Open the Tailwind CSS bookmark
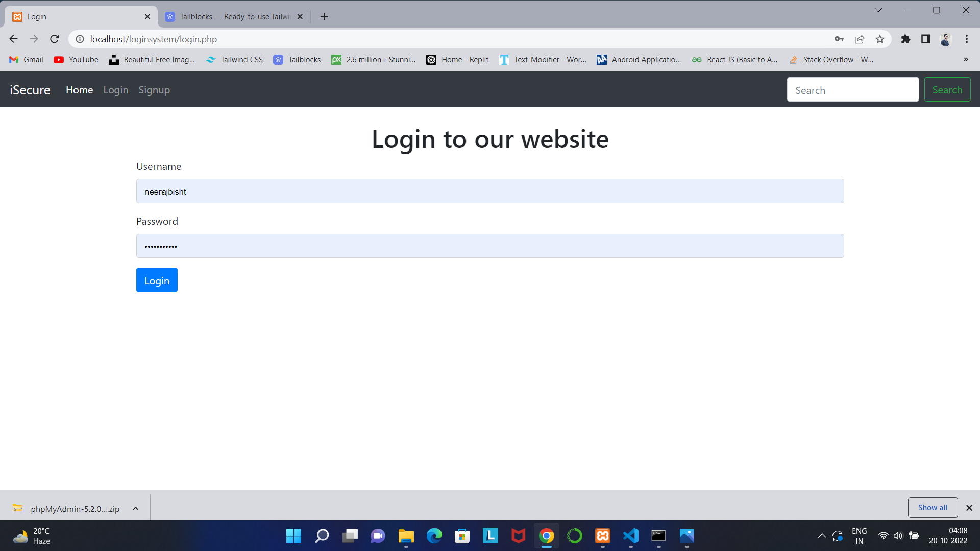The width and height of the screenshot is (980, 551). point(234,59)
